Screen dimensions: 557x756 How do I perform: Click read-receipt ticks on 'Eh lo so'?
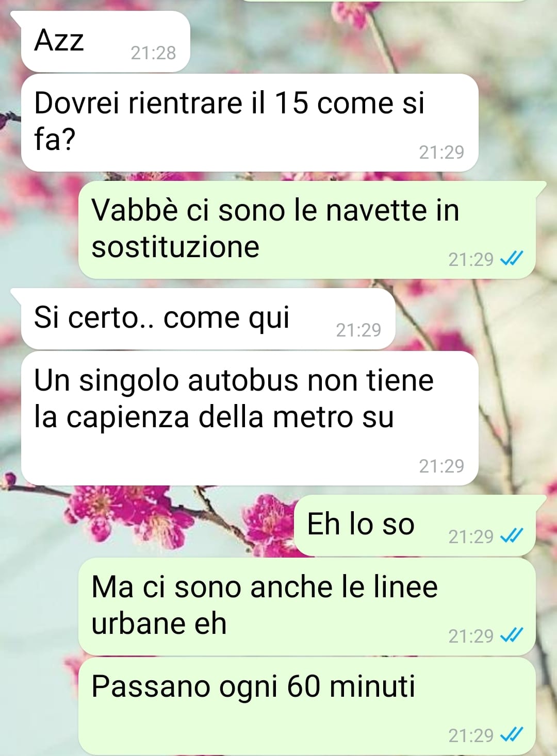point(512,536)
